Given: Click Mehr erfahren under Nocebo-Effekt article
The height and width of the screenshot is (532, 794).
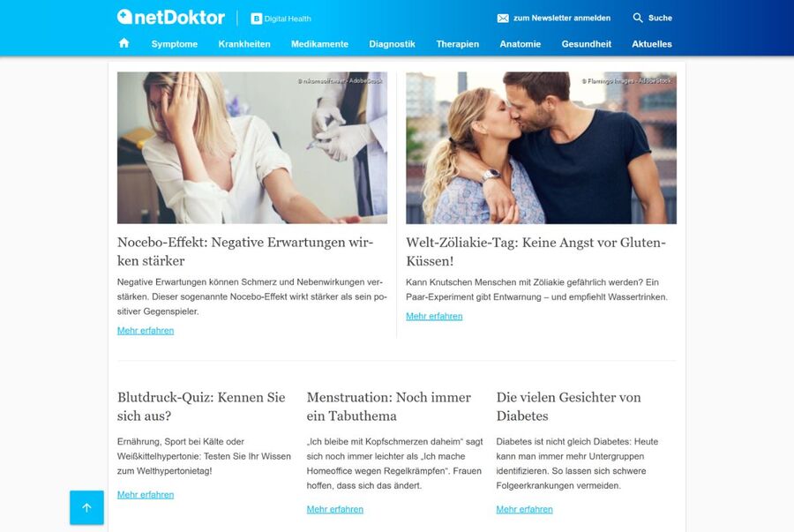Looking at the screenshot, I should (146, 331).
